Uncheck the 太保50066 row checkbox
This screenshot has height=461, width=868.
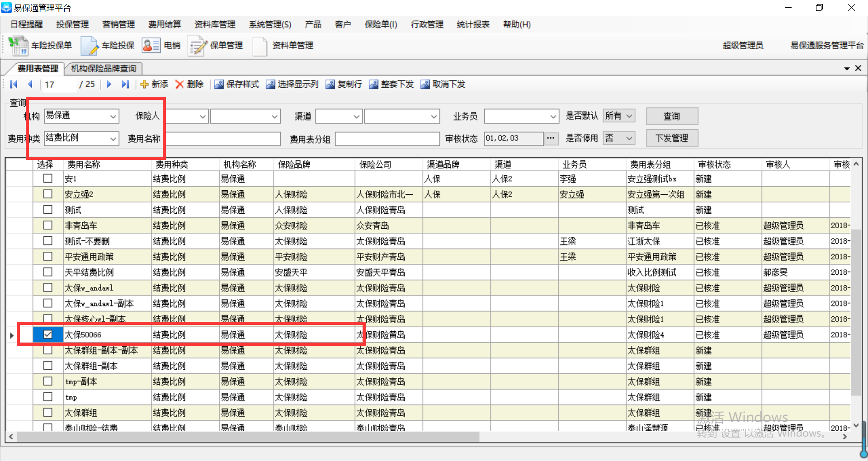coord(48,334)
